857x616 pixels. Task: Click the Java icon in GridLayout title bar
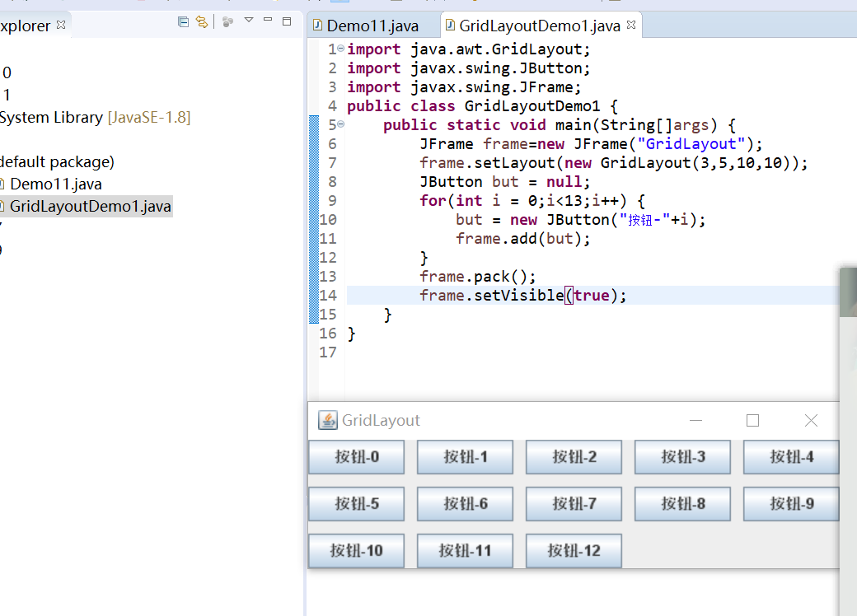328,420
